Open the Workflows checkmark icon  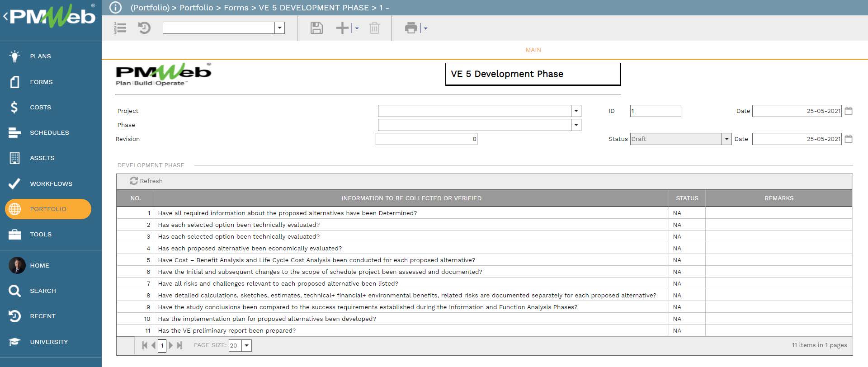[x=14, y=183]
